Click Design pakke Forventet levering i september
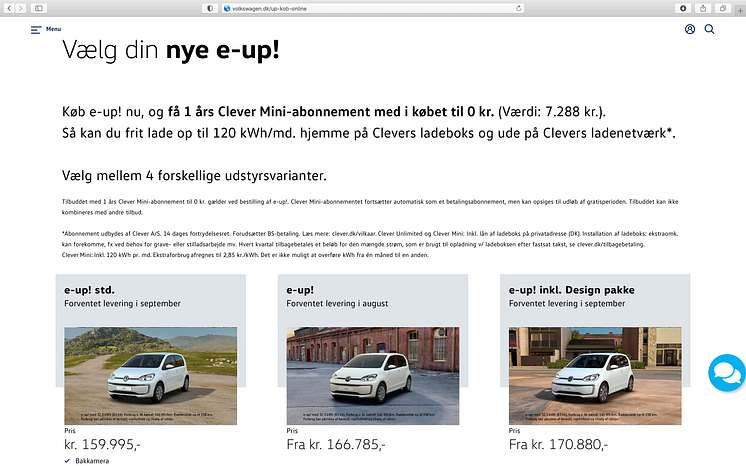Image resolution: width=746 pixels, height=466 pixels. [567, 304]
